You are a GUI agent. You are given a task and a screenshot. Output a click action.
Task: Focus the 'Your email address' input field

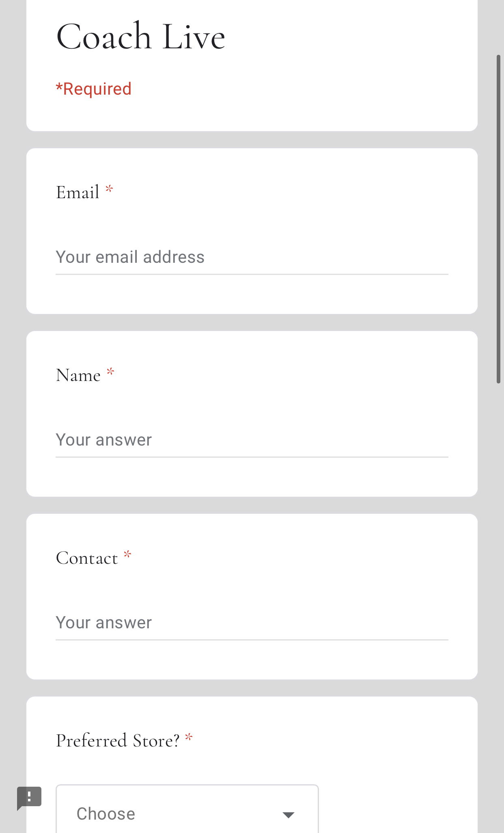pyautogui.click(x=252, y=257)
